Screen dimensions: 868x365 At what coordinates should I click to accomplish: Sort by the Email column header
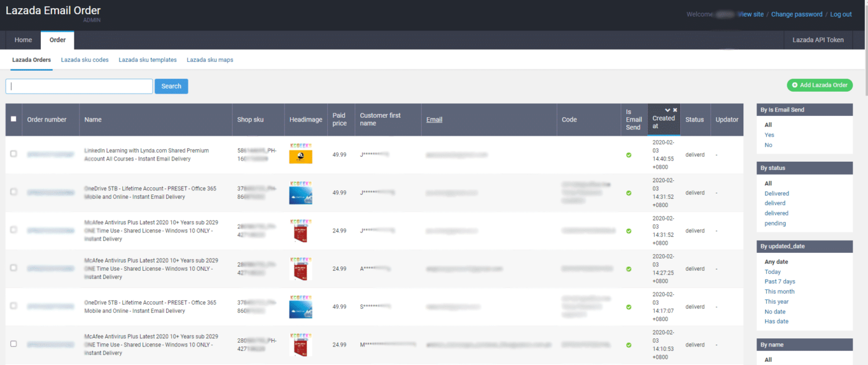pos(434,120)
